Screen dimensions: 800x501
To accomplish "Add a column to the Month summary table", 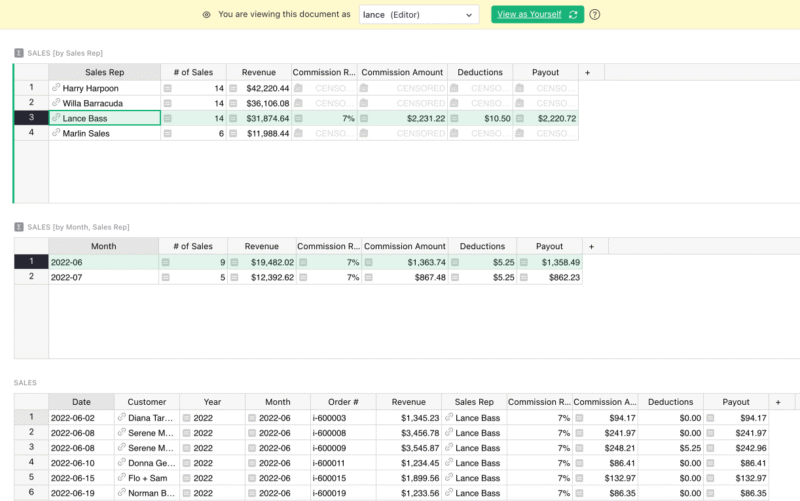I will coord(591,246).
